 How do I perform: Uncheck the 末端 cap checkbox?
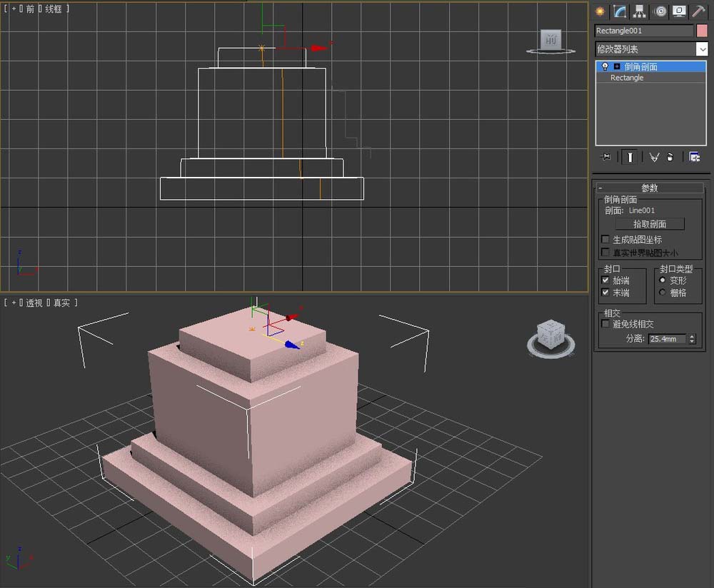(x=605, y=292)
